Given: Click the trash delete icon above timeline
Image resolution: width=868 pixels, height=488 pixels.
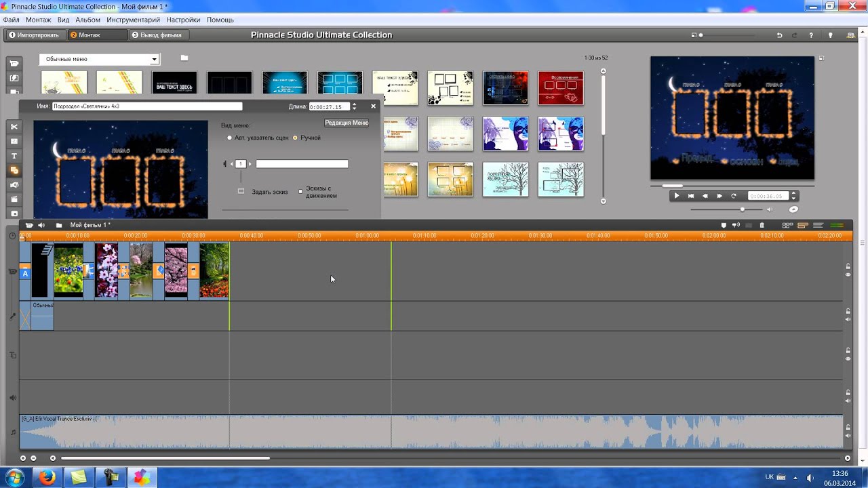Looking at the screenshot, I should (x=762, y=225).
